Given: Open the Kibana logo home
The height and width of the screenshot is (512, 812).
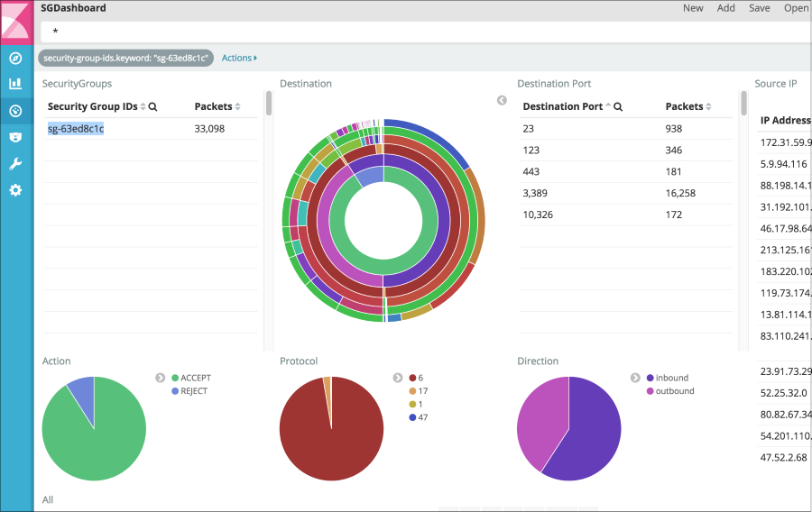Looking at the screenshot, I should [16, 22].
